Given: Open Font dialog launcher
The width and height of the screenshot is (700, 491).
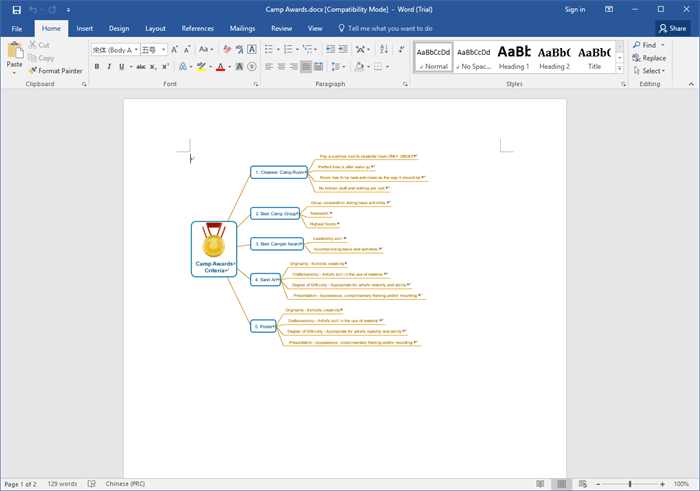Looking at the screenshot, I should [x=256, y=84].
